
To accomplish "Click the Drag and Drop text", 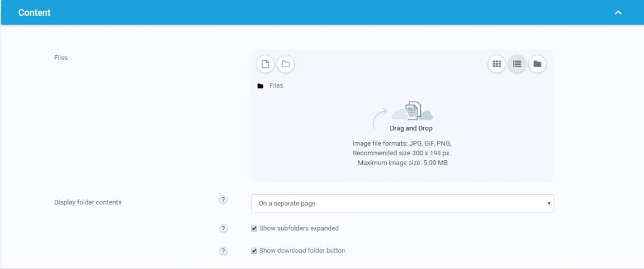I will click(x=411, y=128).
